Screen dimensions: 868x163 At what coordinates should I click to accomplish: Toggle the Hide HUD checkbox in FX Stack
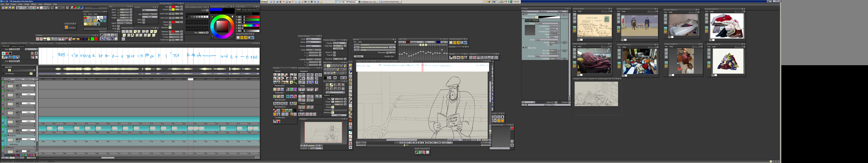[556, 102]
